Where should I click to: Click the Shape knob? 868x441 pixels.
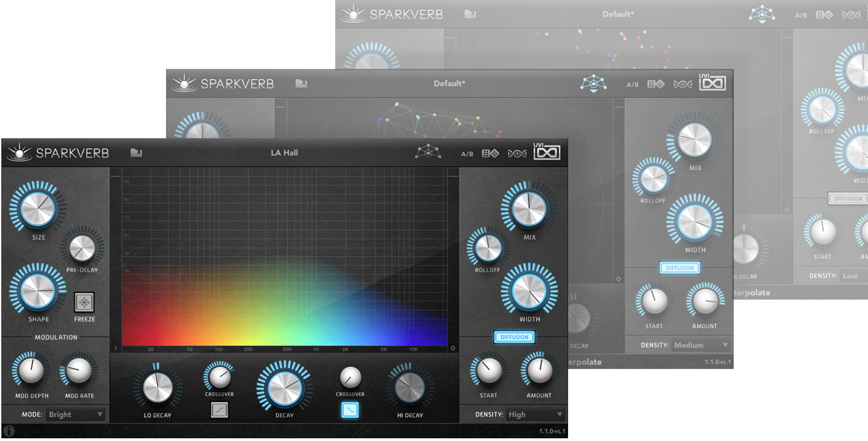click(x=38, y=291)
